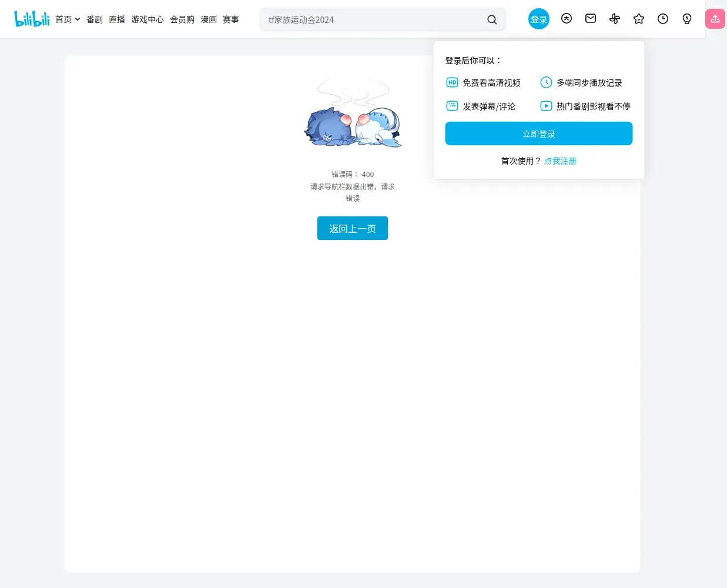Open the messages envelope icon
This screenshot has height=588, width=727.
point(591,19)
